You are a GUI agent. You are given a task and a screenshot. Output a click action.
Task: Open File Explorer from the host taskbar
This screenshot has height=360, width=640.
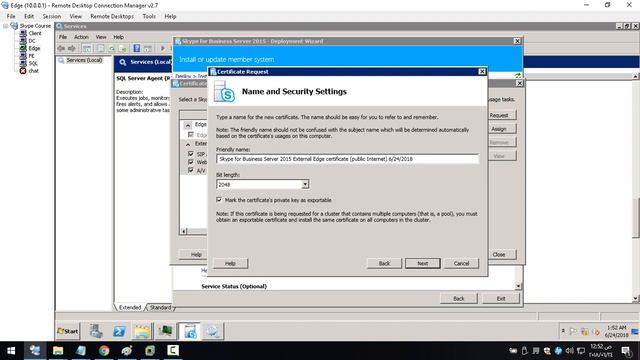[x=58, y=351]
